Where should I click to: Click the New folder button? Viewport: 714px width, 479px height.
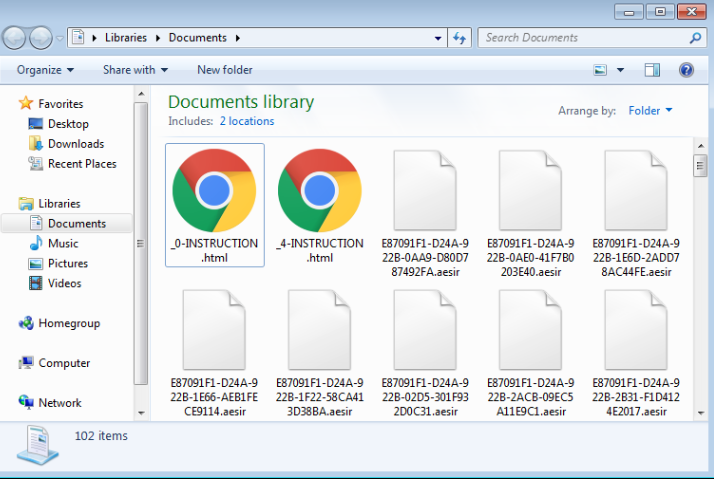[224, 70]
